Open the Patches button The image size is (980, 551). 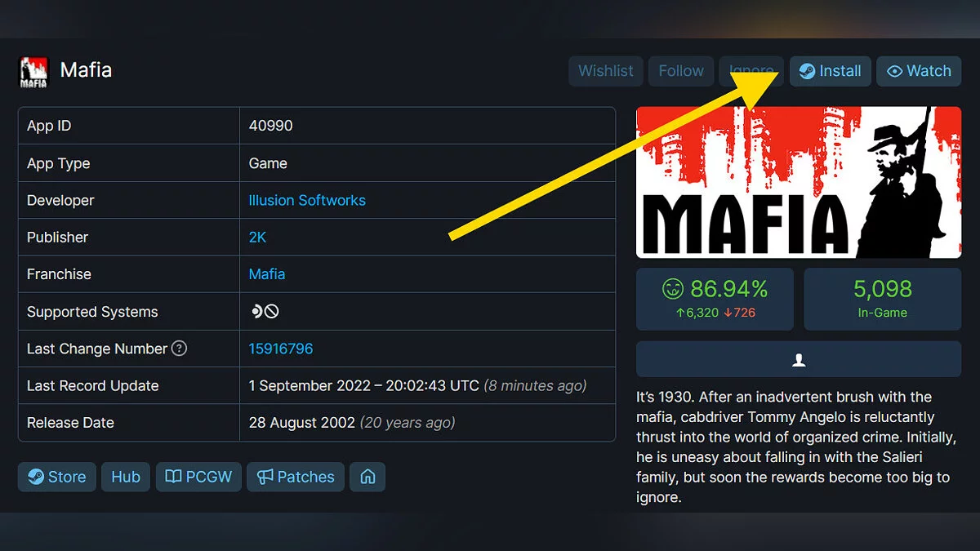[296, 477]
